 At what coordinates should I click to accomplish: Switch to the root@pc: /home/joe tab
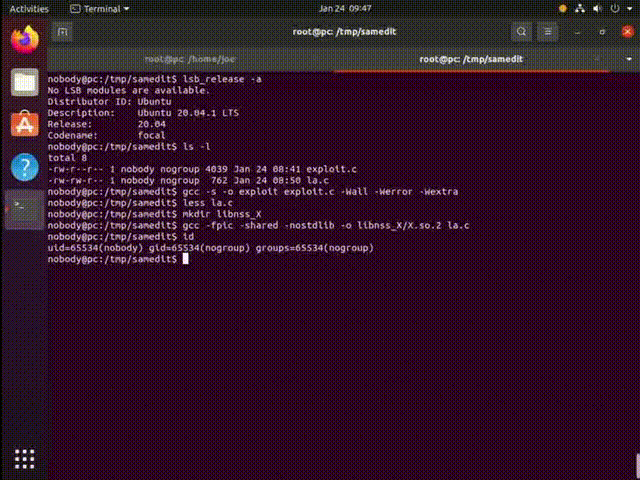[190, 59]
